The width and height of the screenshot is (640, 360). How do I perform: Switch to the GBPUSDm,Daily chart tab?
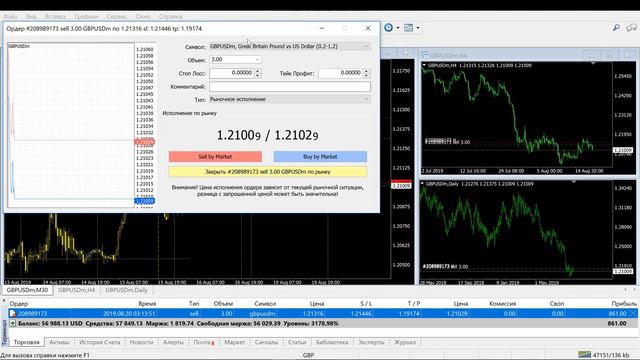point(126,290)
